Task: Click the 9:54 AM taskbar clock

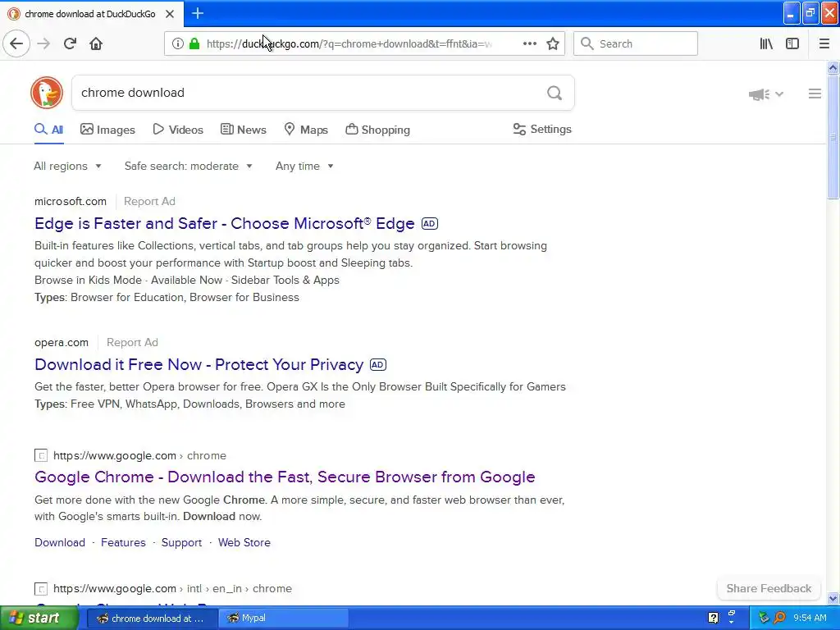Action: pos(810,618)
